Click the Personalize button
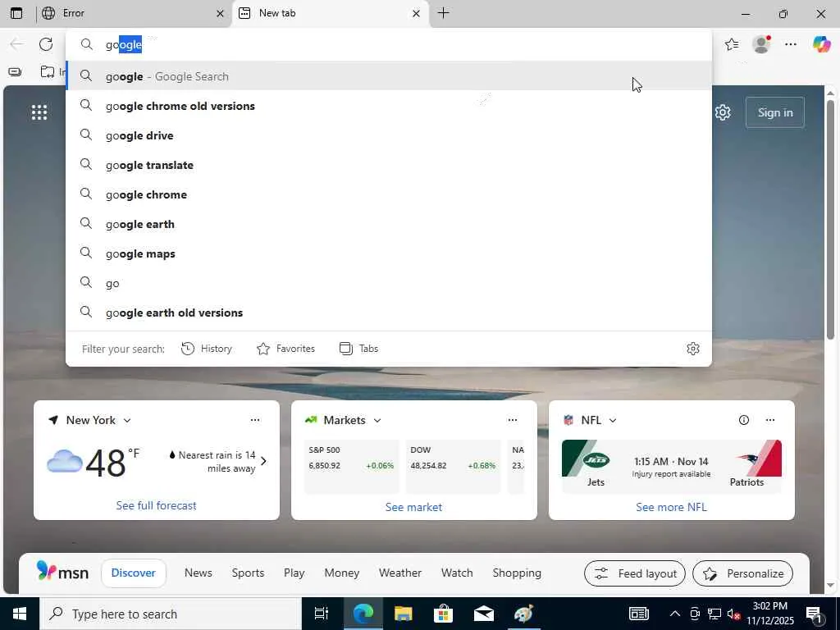Viewport: 840px width, 630px height. pos(742,573)
